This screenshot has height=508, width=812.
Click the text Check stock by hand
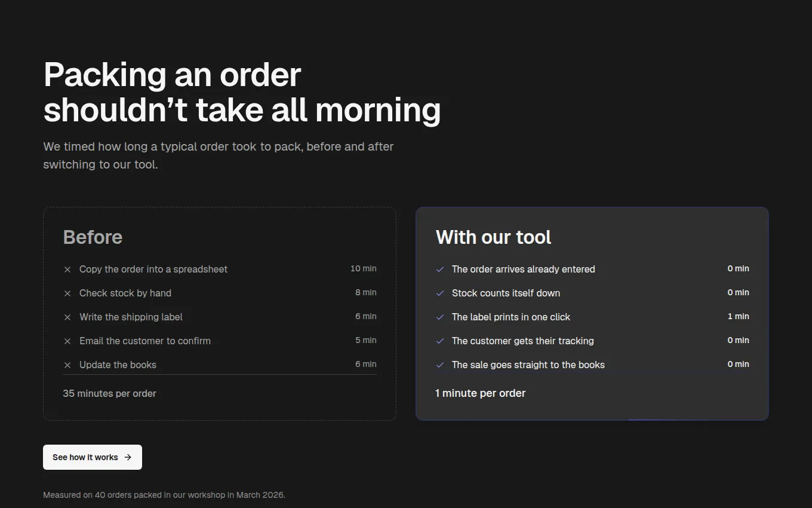click(x=125, y=293)
